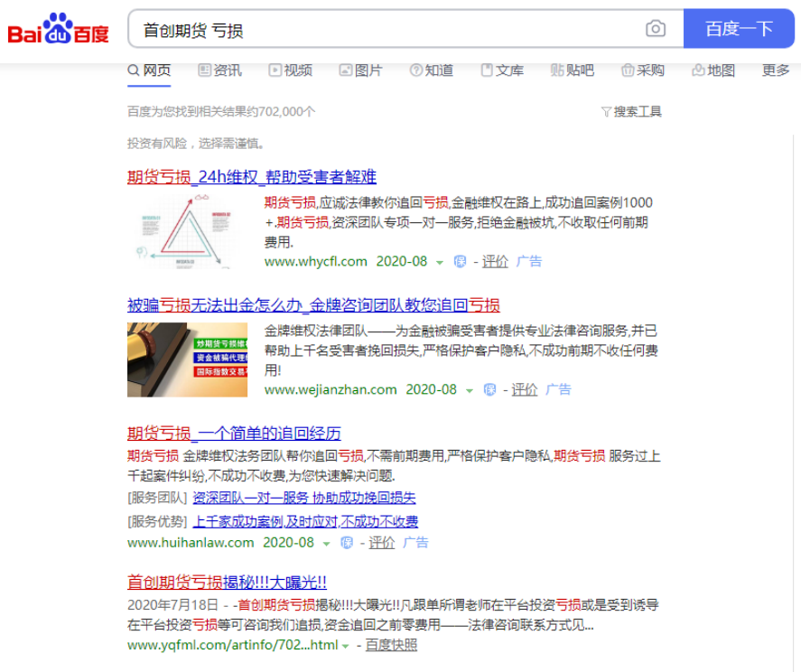801x672 pixels.
Task: Click the 保 badge next to www.wejianzhan.com
Action: [489, 390]
